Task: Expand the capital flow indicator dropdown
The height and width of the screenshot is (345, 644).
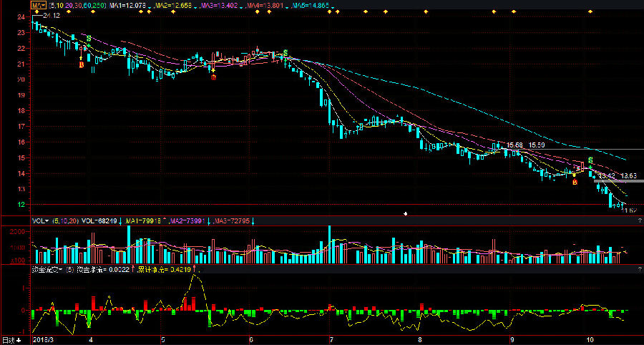Action: click(x=47, y=269)
